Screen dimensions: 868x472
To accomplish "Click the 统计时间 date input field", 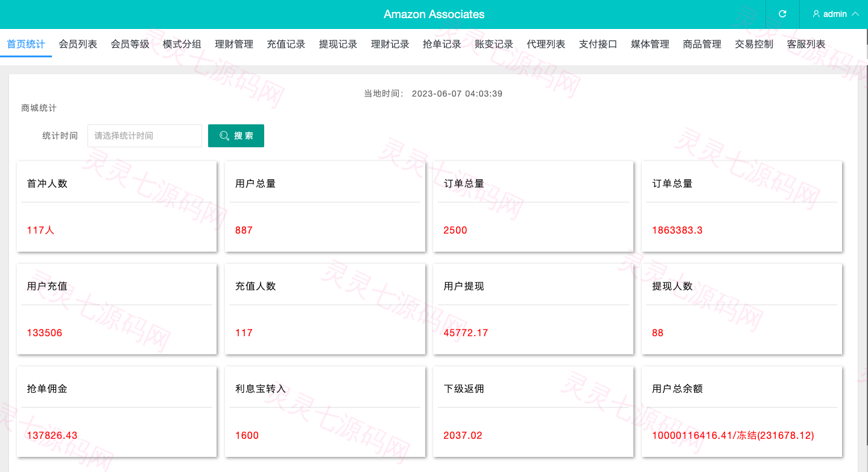I will [x=145, y=136].
